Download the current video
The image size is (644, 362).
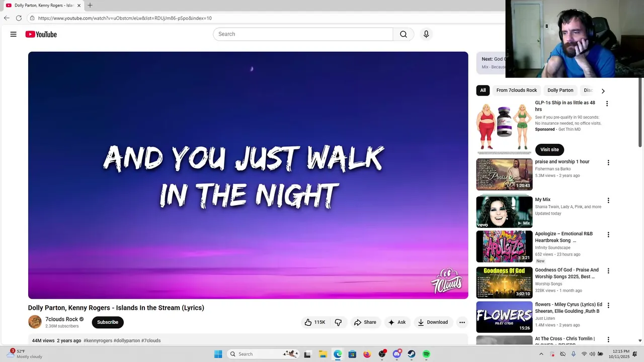click(433, 322)
